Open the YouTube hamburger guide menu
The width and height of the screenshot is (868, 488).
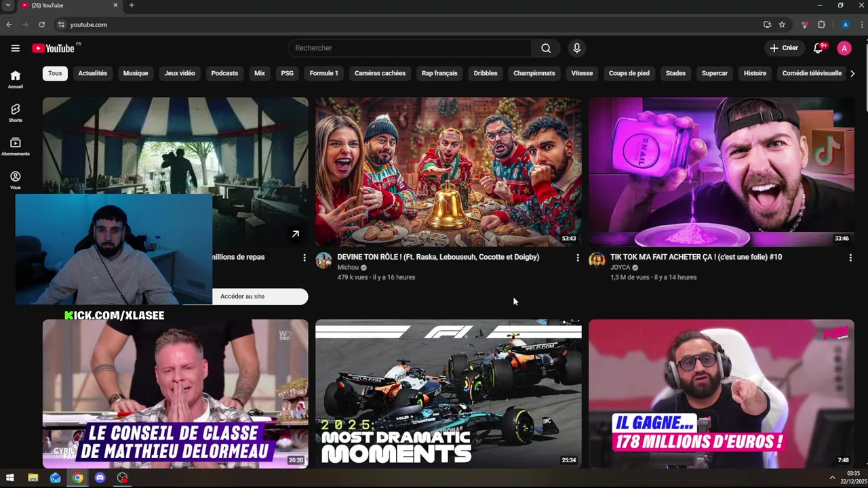click(15, 48)
